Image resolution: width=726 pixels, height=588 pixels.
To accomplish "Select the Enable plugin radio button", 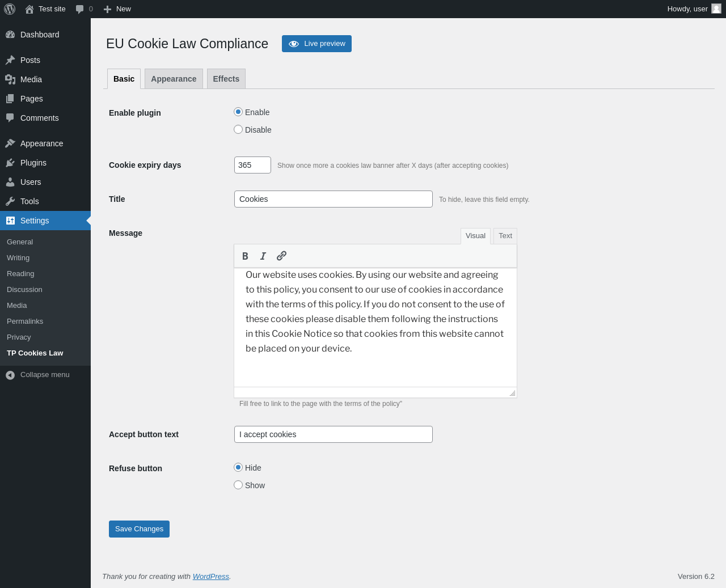I will coord(238,112).
